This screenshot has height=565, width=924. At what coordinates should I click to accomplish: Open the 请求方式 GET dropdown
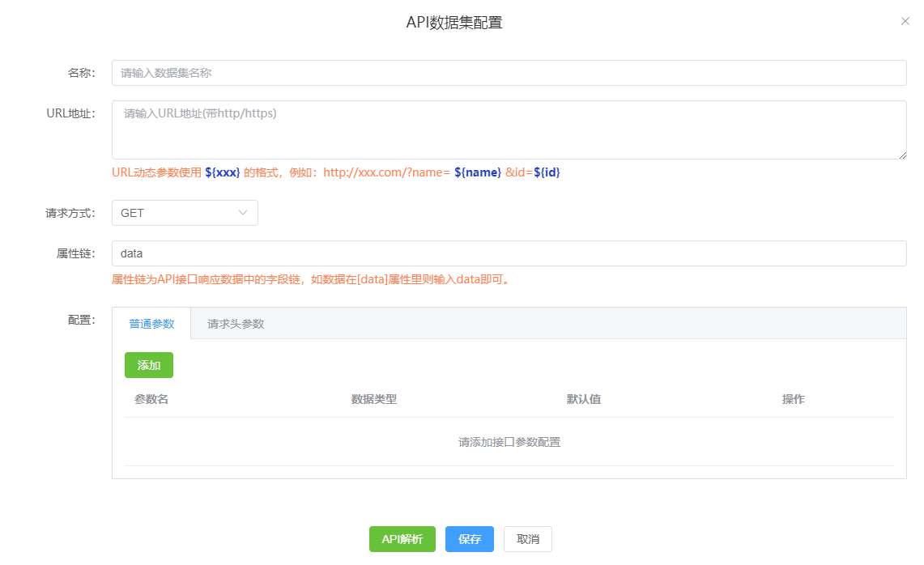coord(185,213)
